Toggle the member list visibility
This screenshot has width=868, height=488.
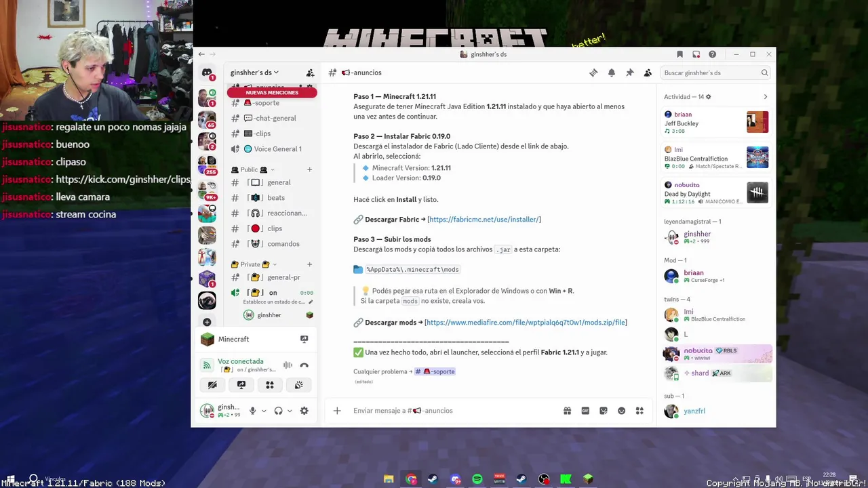[x=648, y=73]
